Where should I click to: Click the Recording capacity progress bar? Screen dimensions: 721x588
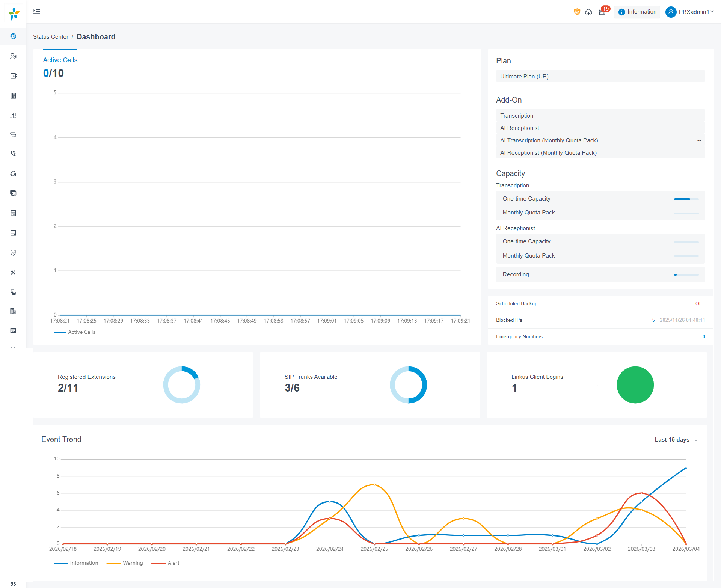(686, 275)
